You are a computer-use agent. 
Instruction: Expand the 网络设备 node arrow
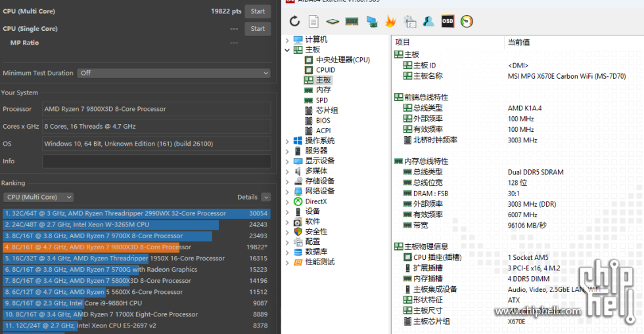[287, 191]
